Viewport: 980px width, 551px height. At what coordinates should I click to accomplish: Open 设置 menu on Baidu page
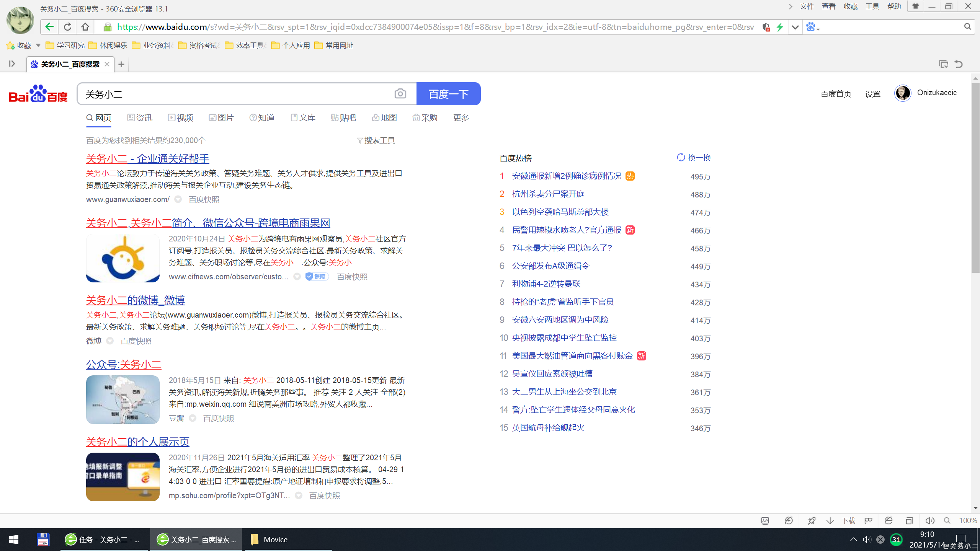[x=873, y=94]
